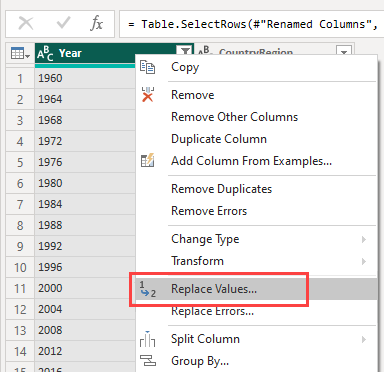Click the Copy icon in context menu

pyautogui.click(x=147, y=67)
